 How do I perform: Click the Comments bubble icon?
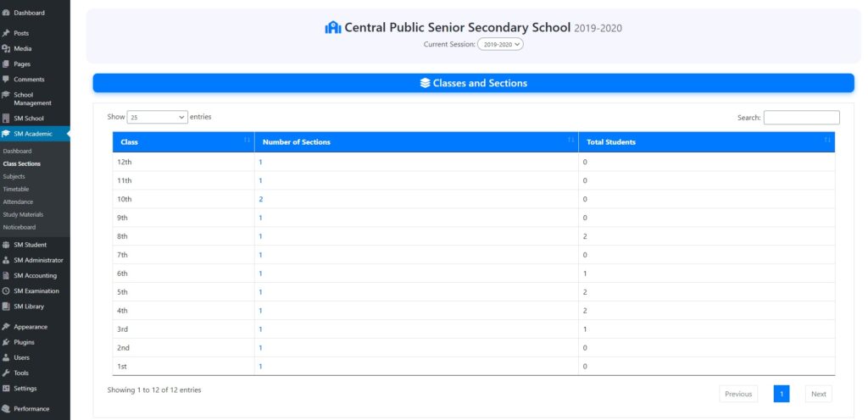(6, 79)
